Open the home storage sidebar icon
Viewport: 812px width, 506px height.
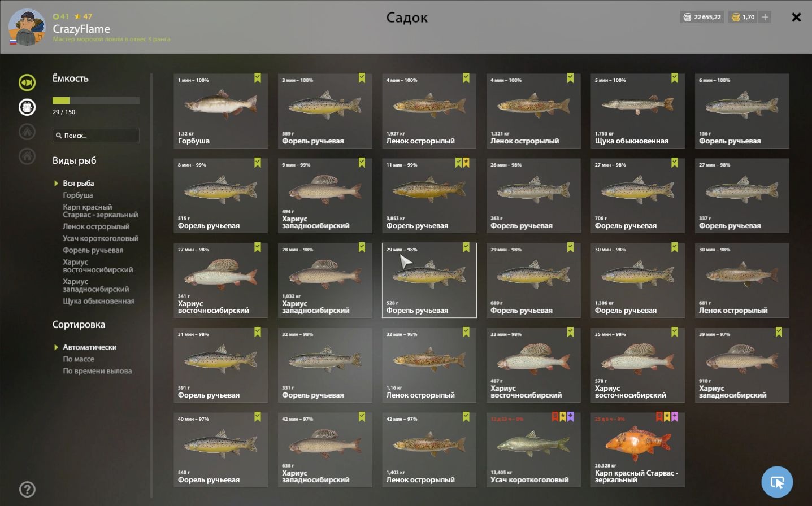(x=27, y=156)
